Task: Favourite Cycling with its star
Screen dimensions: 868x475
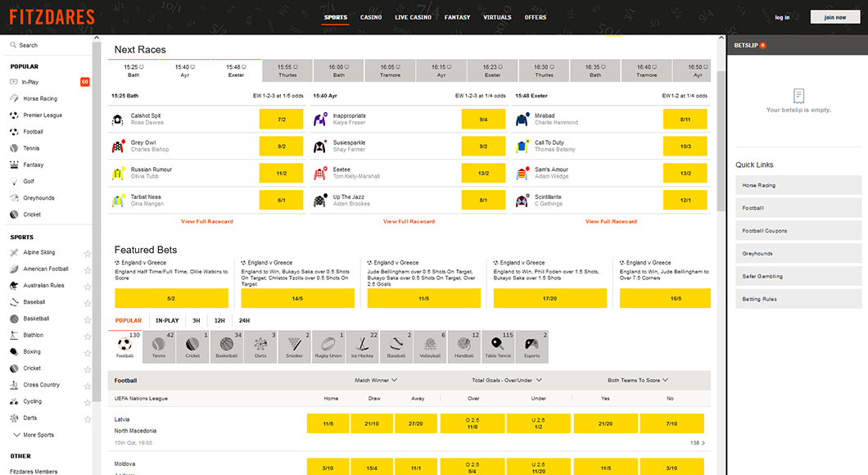Action: [88, 403]
